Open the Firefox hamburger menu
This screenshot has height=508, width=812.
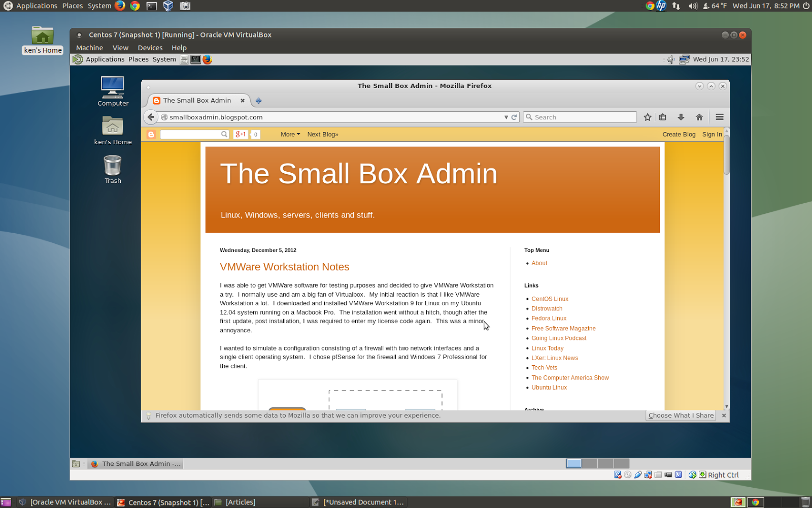pos(720,117)
